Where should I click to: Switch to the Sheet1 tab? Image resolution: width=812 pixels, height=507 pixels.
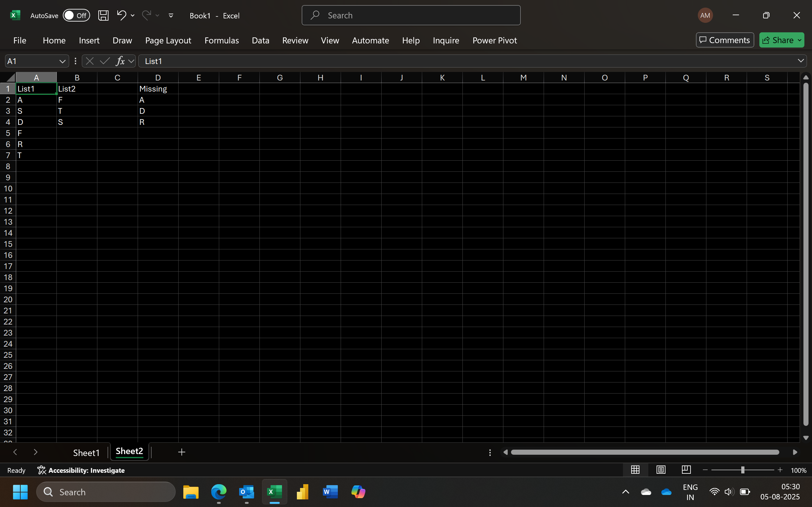(x=86, y=452)
